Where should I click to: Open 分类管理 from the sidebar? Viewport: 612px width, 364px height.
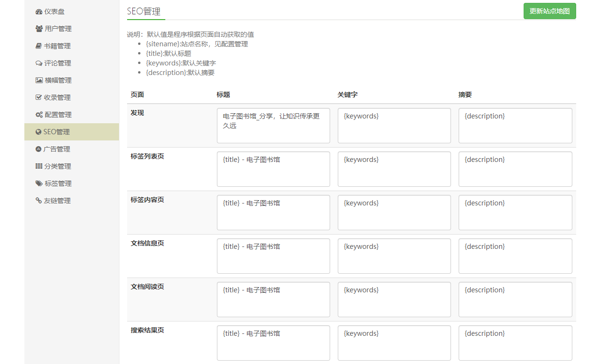72,166
